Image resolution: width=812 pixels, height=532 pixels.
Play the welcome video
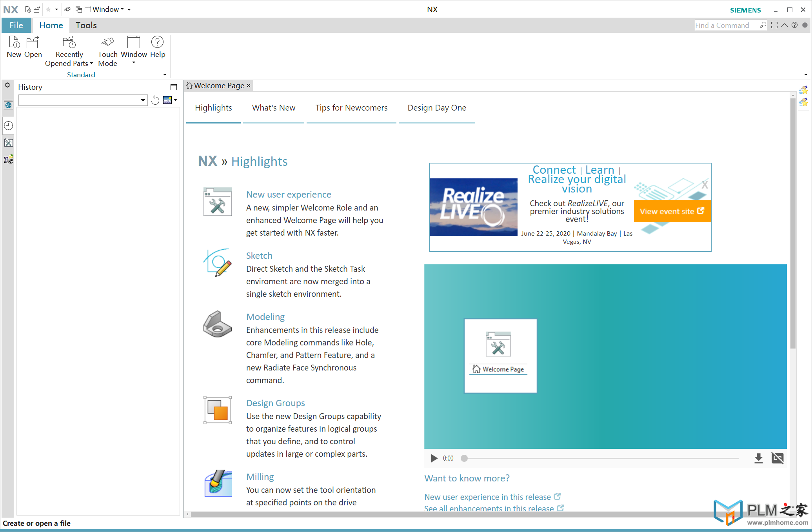[x=434, y=458]
